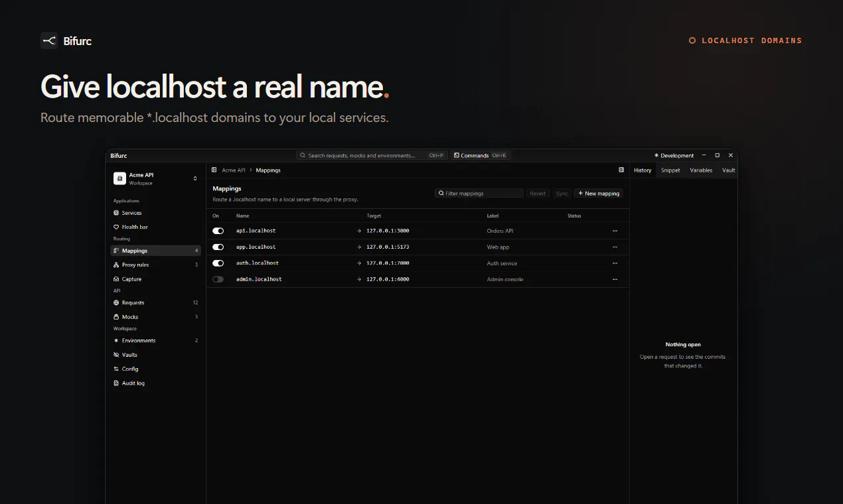Open the Vaults icon in sidebar
The height and width of the screenshot is (504, 843).
[116, 355]
